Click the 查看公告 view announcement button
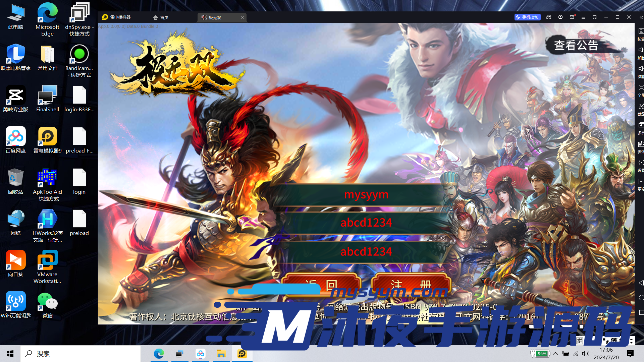644x362 pixels. tap(576, 45)
